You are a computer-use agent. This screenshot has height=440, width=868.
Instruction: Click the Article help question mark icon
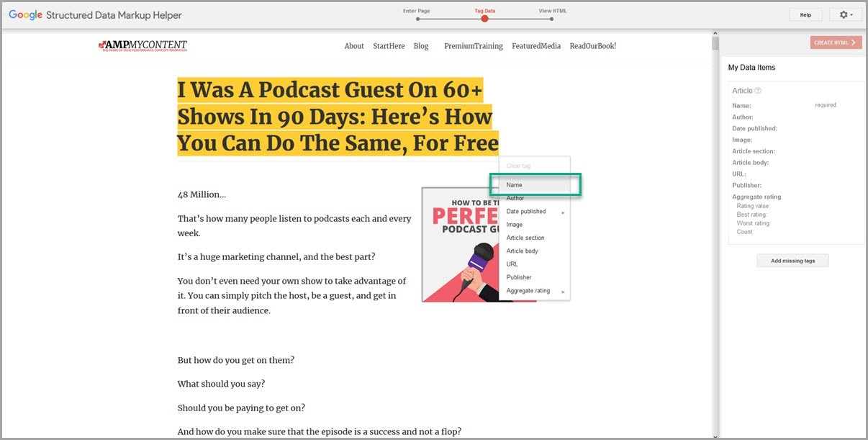click(758, 91)
